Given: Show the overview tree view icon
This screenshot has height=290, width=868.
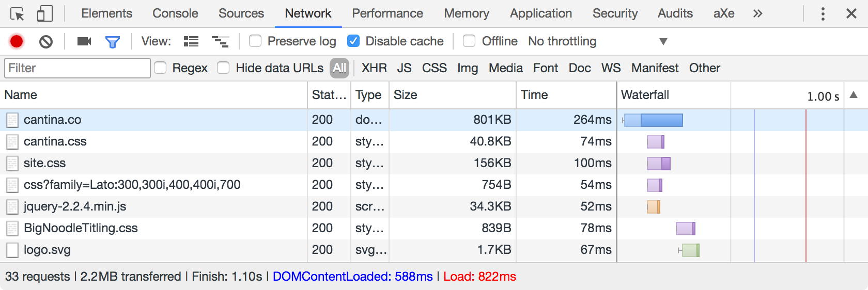Looking at the screenshot, I should pyautogui.click(x=220, y=41).
